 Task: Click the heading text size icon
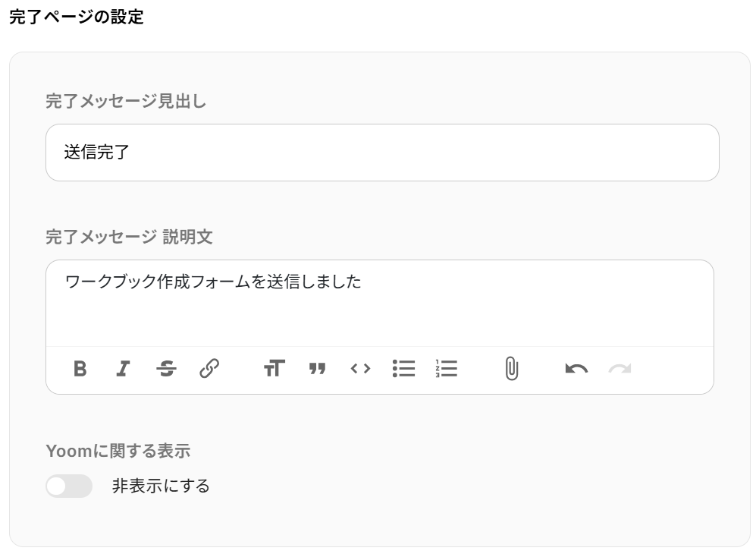click(x=274, y=369)
